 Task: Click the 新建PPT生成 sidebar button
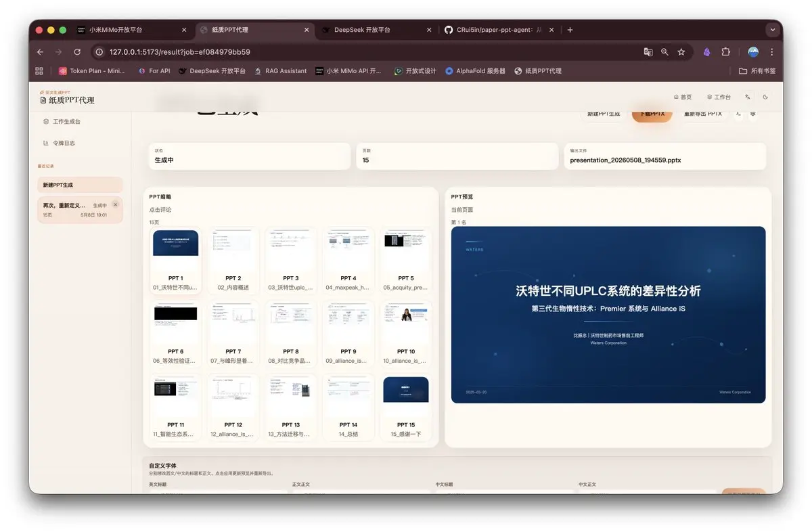coord(80,185)
